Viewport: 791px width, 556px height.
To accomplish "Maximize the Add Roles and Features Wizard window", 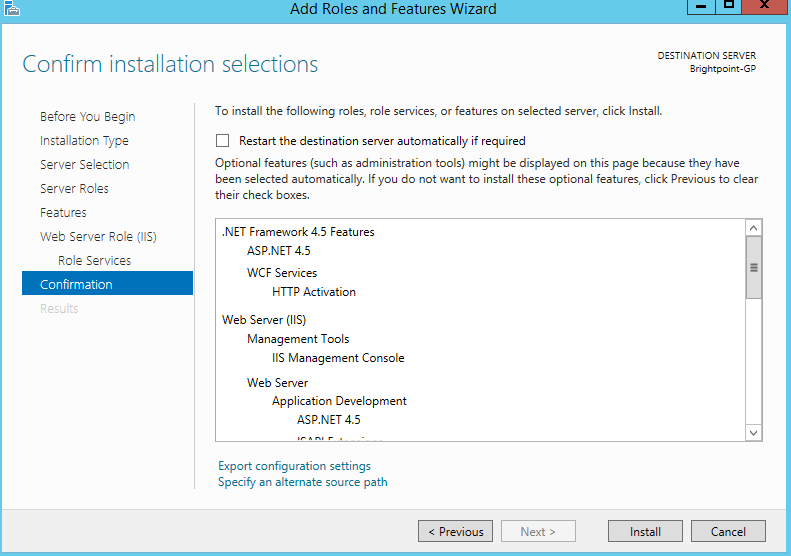I will [x=729, y=6].
